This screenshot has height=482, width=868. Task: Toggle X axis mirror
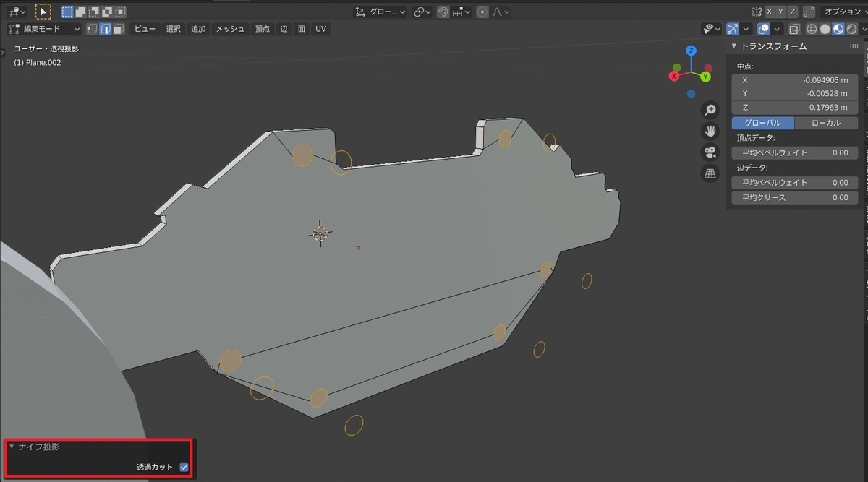770,12
